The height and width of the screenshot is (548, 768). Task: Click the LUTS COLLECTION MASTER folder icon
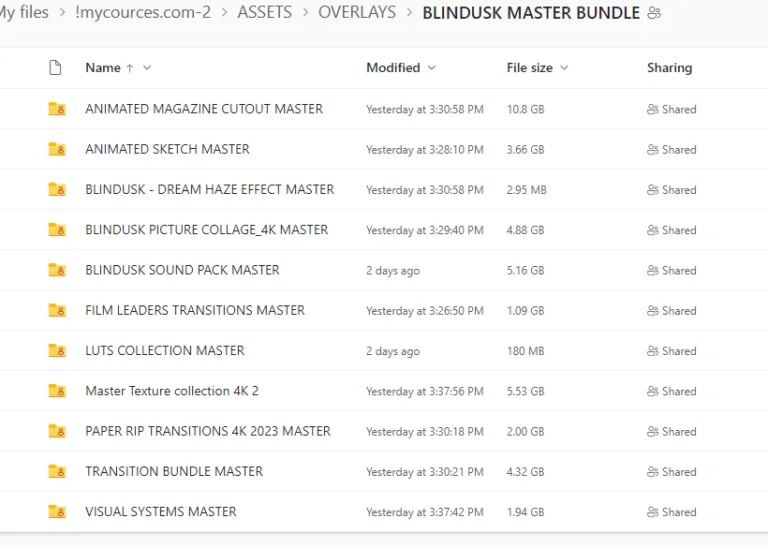coord(57,351)
